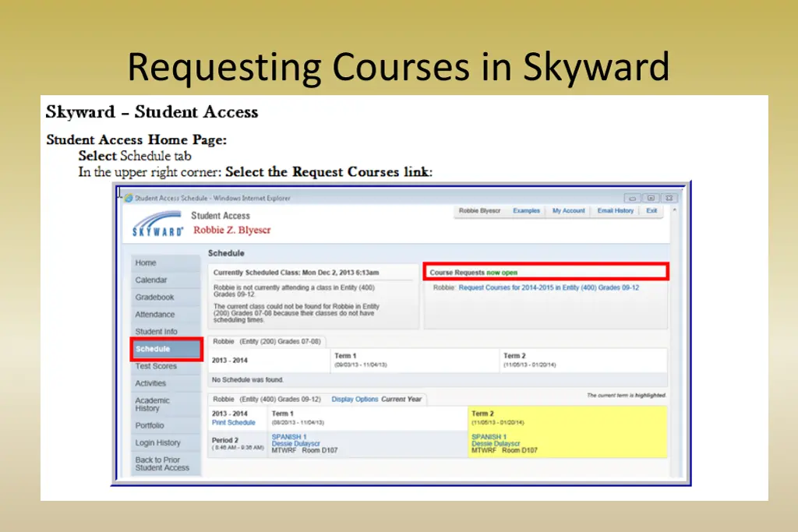This screenshot has width=798, height=532.
Task: Open My Account settings
Action: pyautogui.click(x=568, y=210)
